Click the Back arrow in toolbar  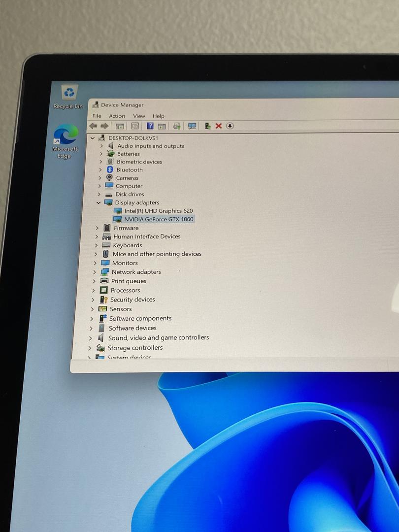(x=93, y=126)
